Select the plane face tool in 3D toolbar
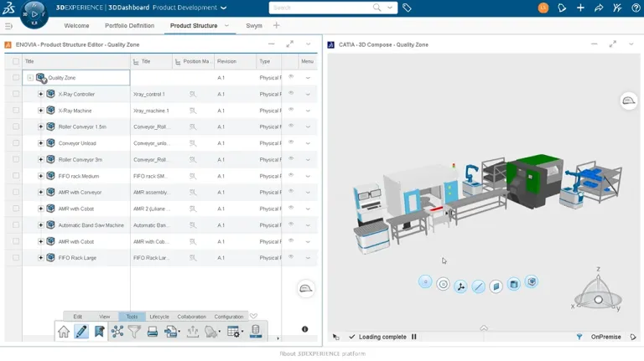Screen dimensions: 644x361 [x=496, y=286]
